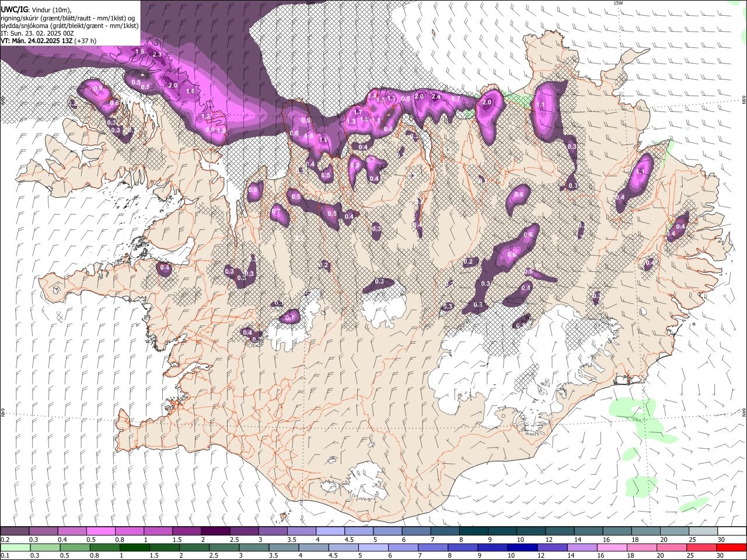Click the 1.6 snowfall value on the map
Viewport: 747px width, 560px height.
[x=190, y=92]
